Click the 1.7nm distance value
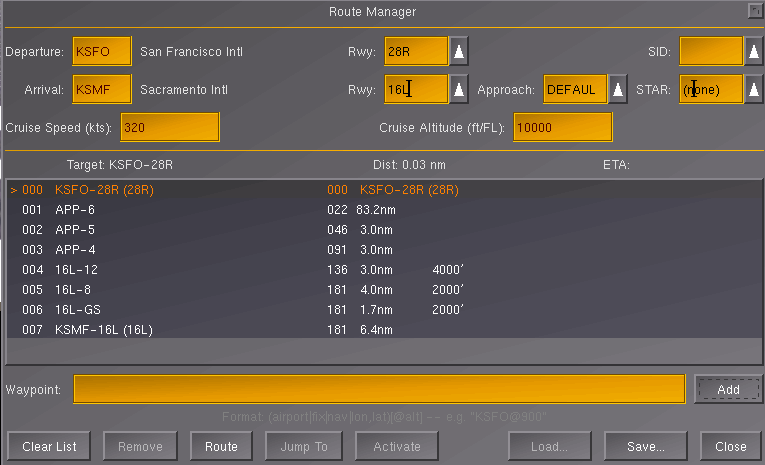The width and height of the screenshot is (765, 465). tap(376, 310)
